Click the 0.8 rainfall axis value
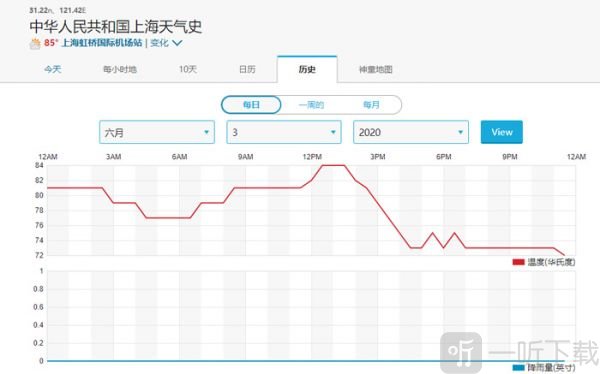Viewport: 600px width, 374px height. point(38,289)
